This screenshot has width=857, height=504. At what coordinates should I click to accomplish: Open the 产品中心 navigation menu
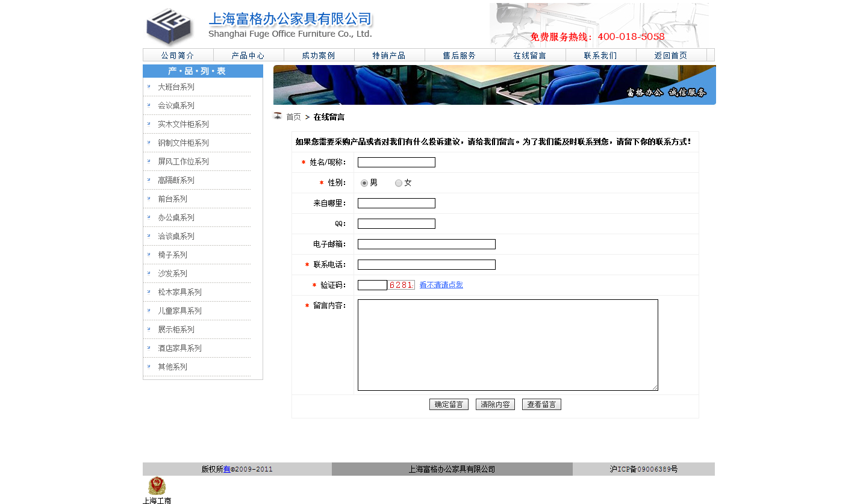coord(248,55)
